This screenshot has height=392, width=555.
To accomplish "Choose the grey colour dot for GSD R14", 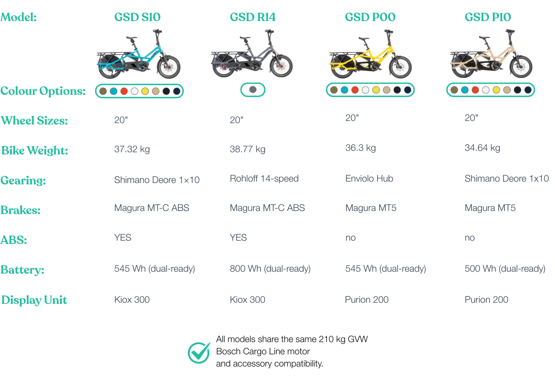I will pyautogui.click(x=253, y=90).
